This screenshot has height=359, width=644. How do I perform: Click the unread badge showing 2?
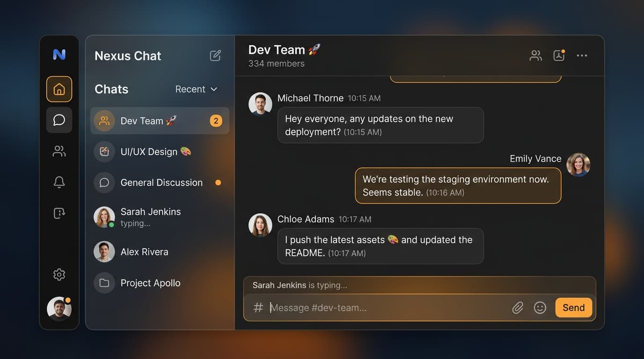click(x=216, y=121)
